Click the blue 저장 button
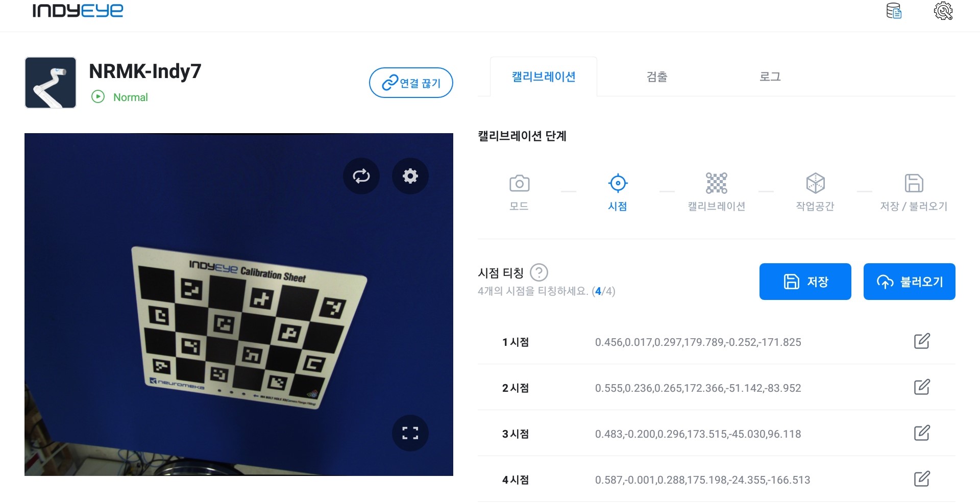Screen dimensions: 980x504 805,282
